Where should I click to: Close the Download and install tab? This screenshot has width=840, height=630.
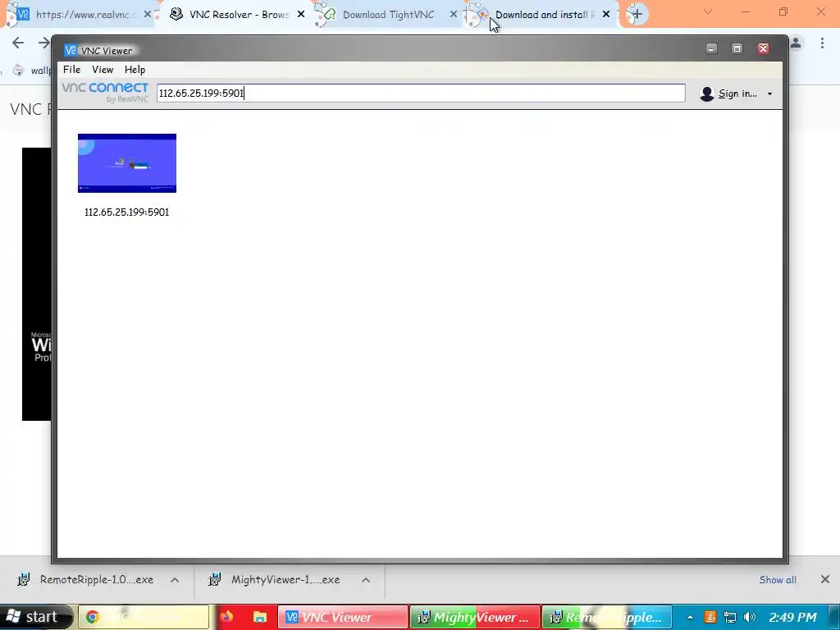[x=606, y=15]
